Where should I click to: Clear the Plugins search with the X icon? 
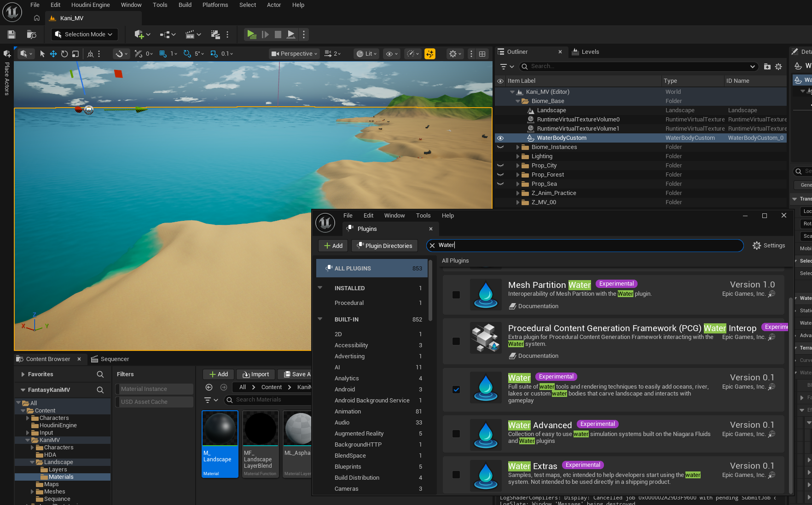(x=432, y=246)
